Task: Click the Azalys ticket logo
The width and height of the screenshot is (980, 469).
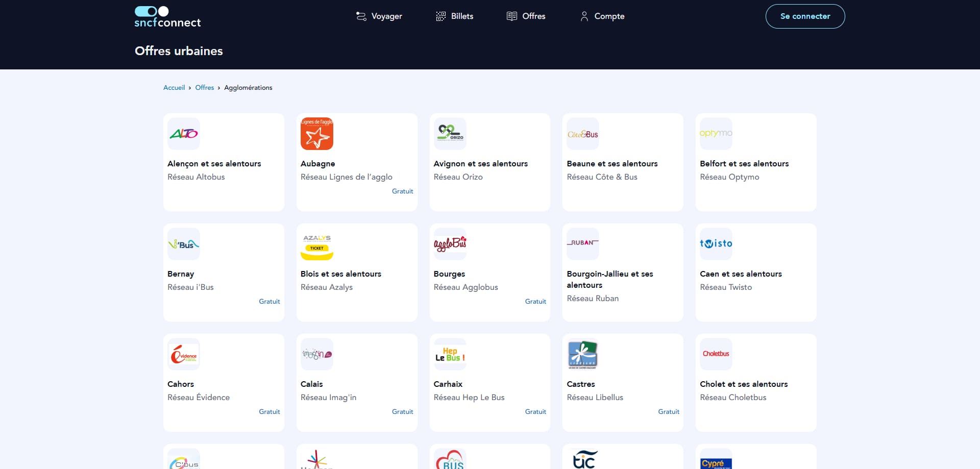Action: [x=317, y=244]
